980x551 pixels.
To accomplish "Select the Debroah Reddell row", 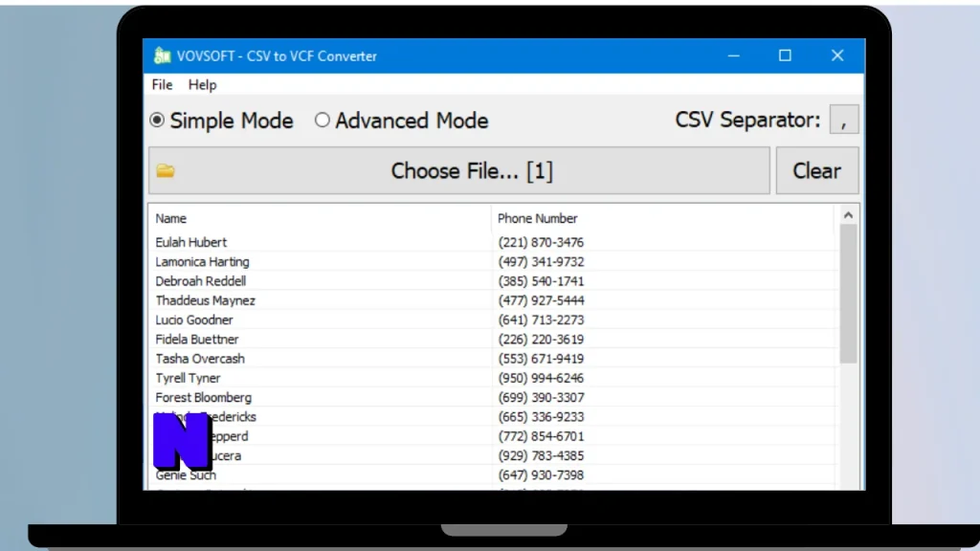I will pos(494,280).
